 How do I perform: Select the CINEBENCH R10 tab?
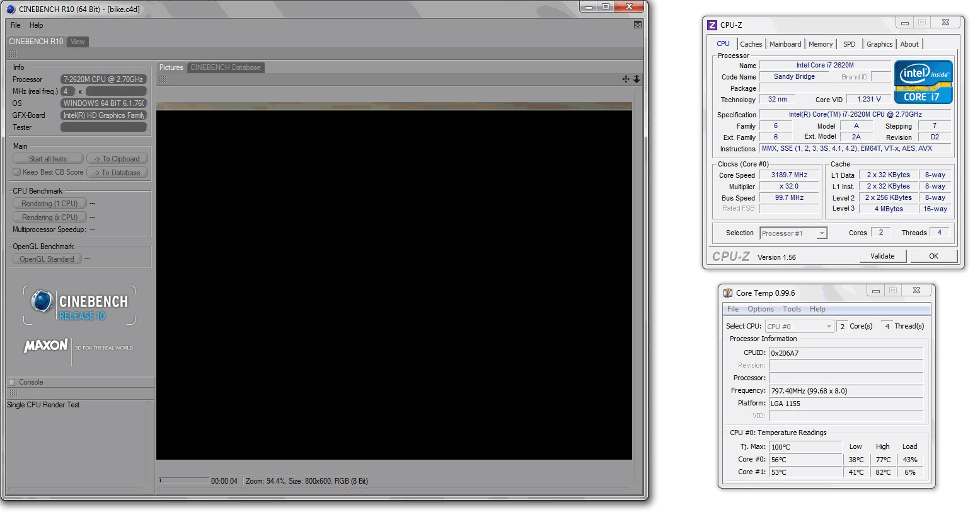(x=36, y=42)
